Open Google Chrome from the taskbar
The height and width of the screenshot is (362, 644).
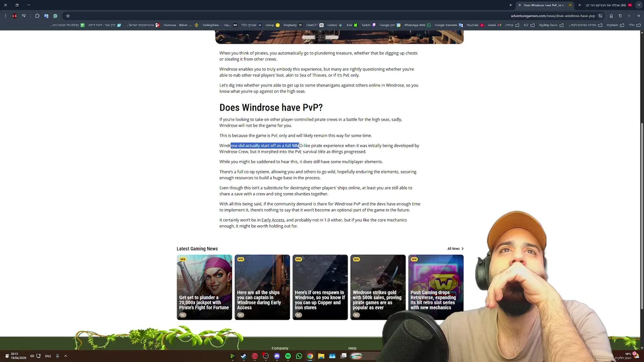tap(310, 356)
